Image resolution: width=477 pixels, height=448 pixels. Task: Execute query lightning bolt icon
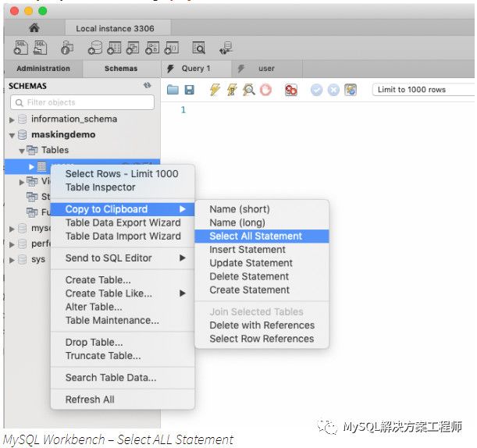(x=215, y=90)
